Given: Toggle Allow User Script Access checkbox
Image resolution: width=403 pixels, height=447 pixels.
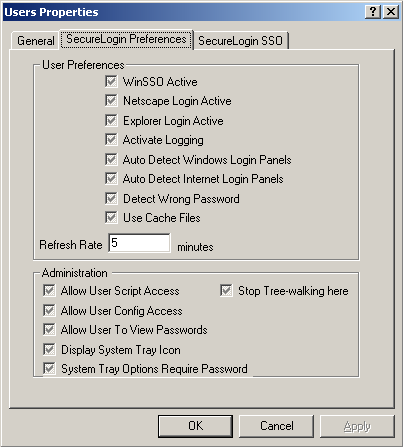Looking at the screenshot, I should (49, 291).
